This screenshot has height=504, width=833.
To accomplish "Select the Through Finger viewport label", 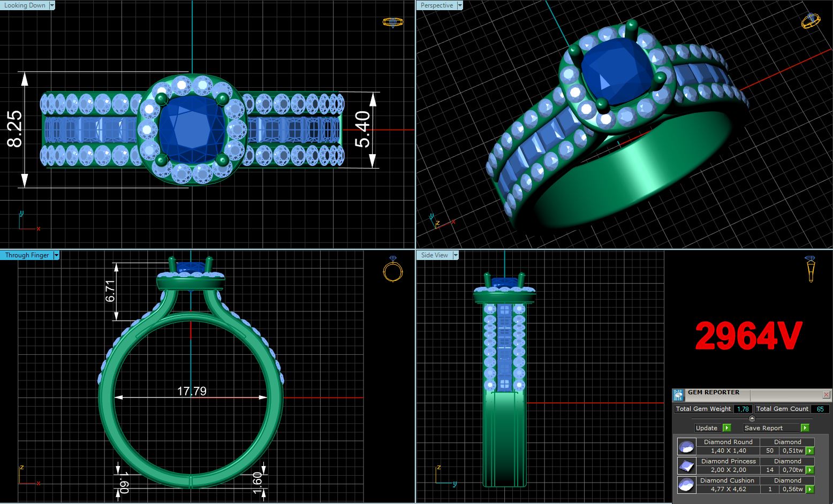I will [x=27, y=255].
